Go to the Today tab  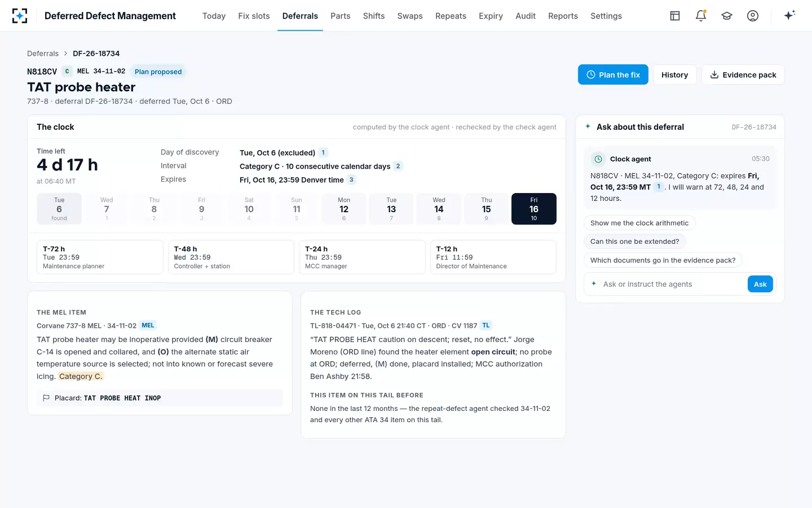pos(214,16)
